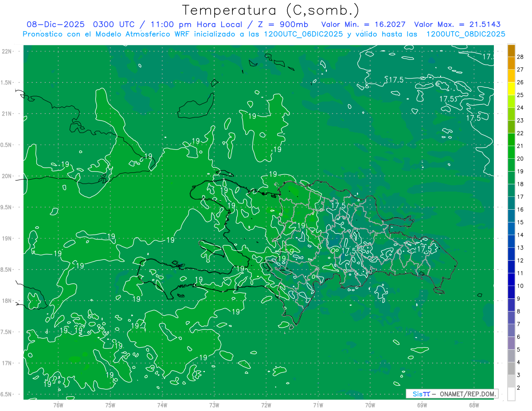Select the forecast date 08-Dic-2025

(56, 24)
